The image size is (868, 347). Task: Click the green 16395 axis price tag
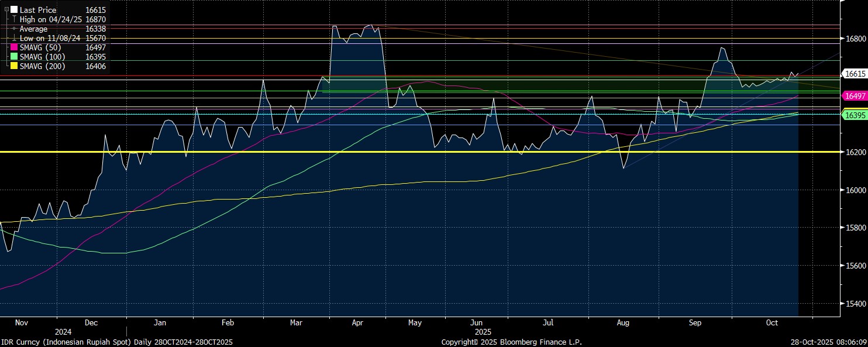[854, 116]
